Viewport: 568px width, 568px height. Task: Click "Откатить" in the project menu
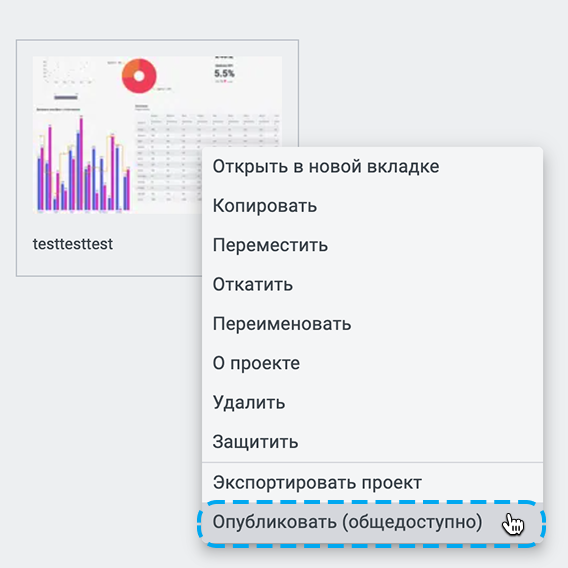tap(372, 284)
